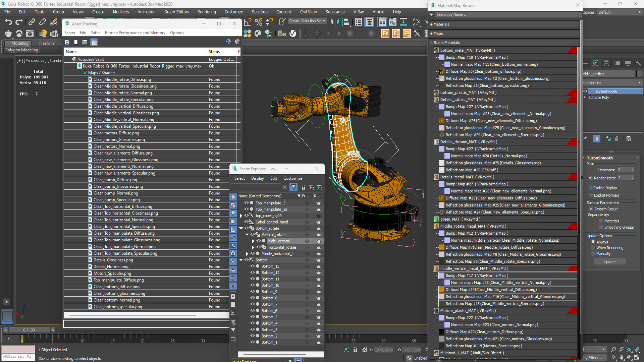Expand the Maps section in Material Browser
The width and height of the screenshot is (644, 362).
432,34
